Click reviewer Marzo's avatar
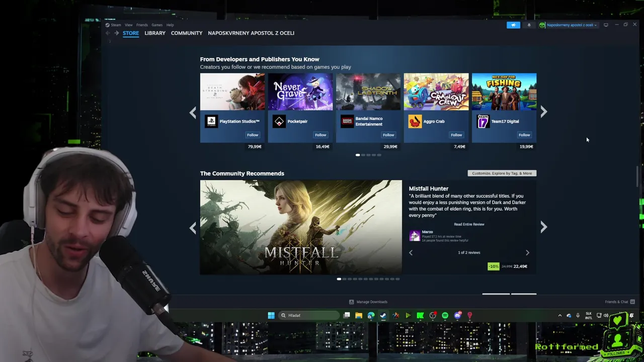 point(415,236)
